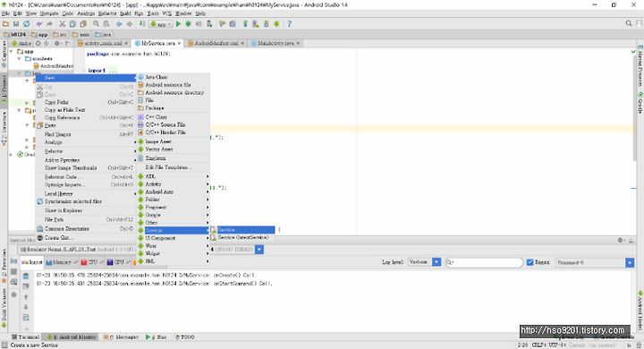
Task: Choose Service (IntentService) option
Action: 242,238
